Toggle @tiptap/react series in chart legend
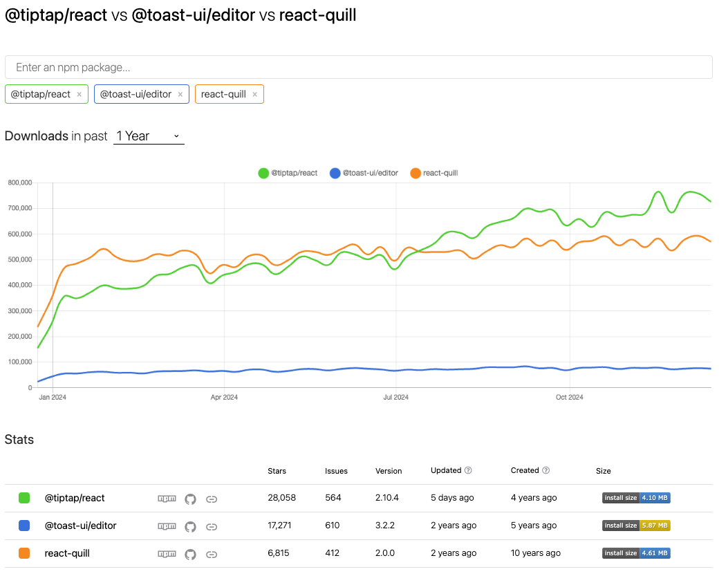 tap(288, 173)
